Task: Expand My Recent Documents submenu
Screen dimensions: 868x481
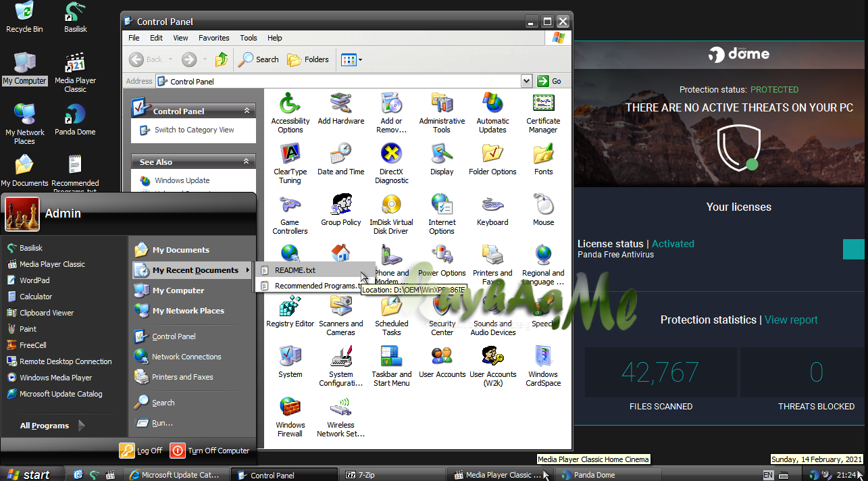Action: (x=193, y=270)
